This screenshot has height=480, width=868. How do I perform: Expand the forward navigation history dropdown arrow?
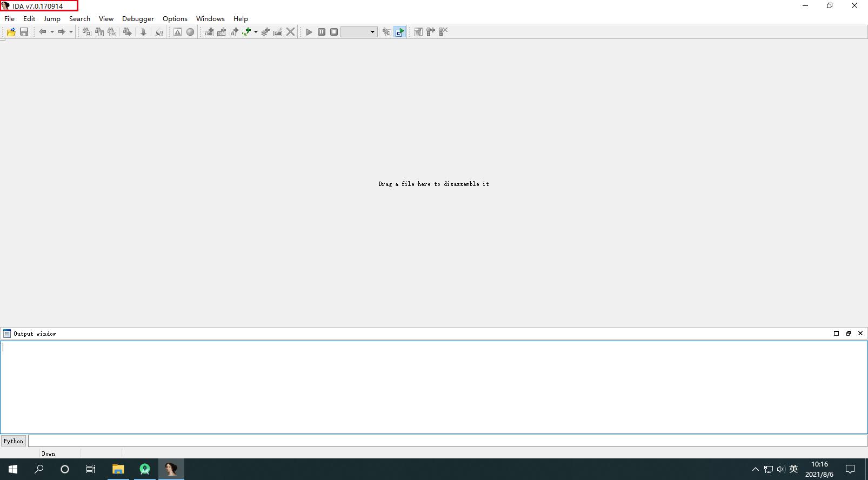71,32
